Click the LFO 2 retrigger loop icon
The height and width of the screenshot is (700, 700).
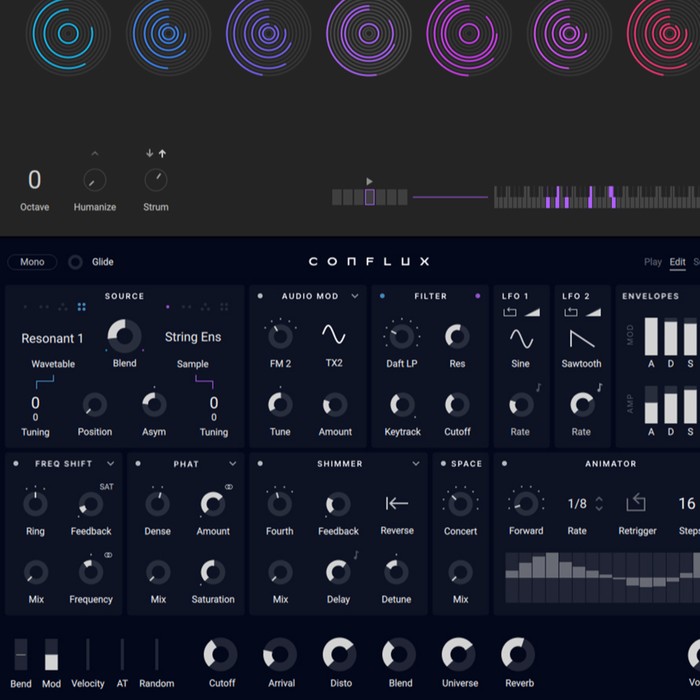(x=571, y=312)
